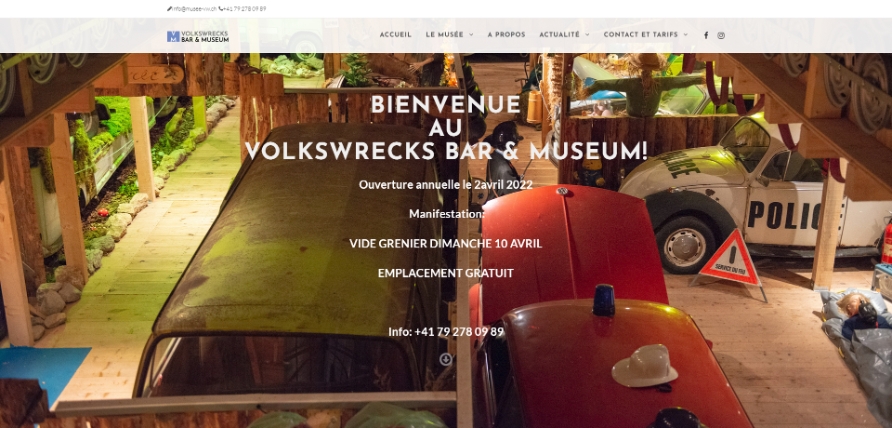The image size is (892, 428).
Task: Click the scroll-down arrow circle icon
Action: pos(446,359)
